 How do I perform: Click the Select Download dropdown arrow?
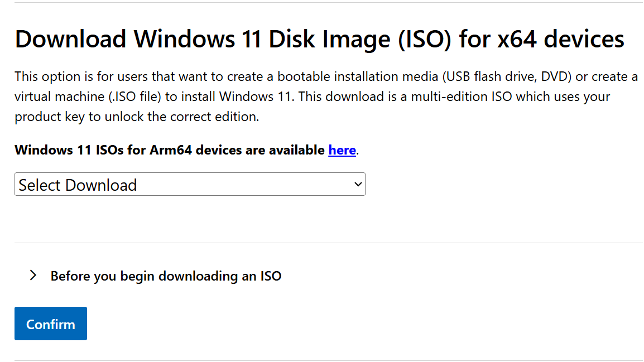[x=358, y=185]
